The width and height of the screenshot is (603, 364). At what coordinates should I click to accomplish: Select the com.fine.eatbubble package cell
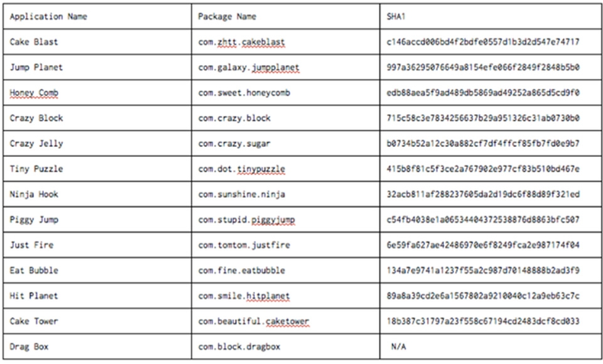tap(285, 270)
